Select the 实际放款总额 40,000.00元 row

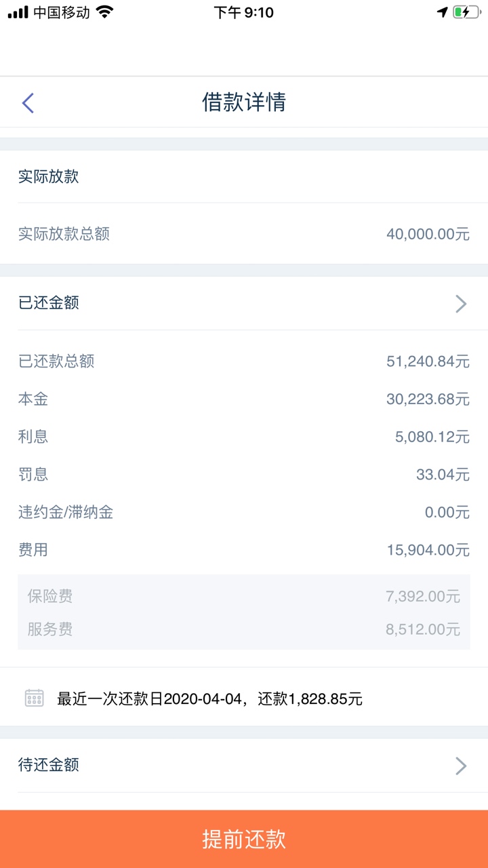[x=244, y=234]
